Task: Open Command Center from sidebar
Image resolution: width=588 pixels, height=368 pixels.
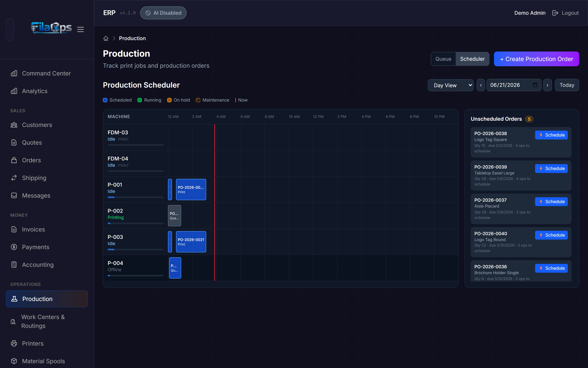Action: pyautogui.click(x=47, y=73)
